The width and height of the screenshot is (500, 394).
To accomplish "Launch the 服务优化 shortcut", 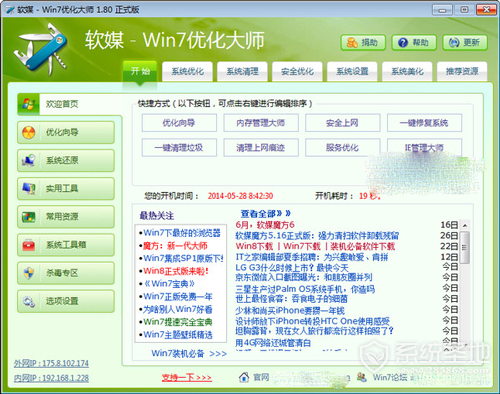I will click(x=342, y=147).
